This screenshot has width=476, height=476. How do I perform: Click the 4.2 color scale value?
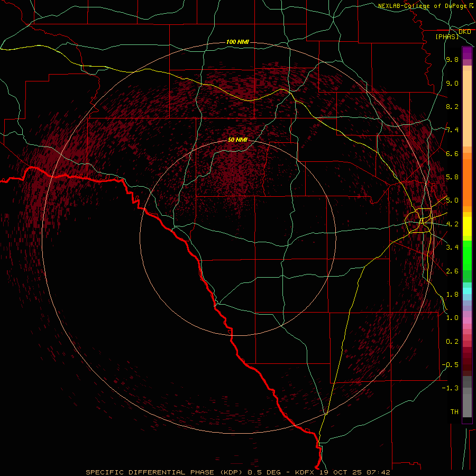(452, 224)
